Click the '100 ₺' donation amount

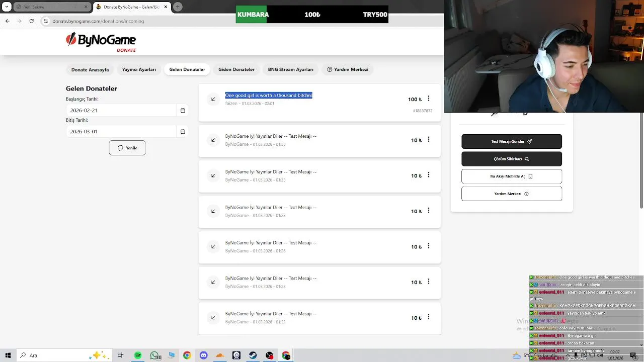point(415,100)
